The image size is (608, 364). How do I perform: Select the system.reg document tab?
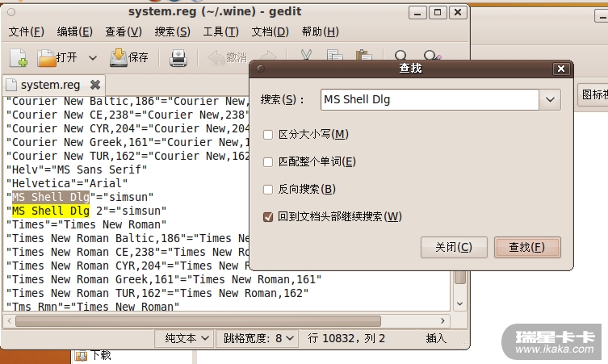coord(53,85)
